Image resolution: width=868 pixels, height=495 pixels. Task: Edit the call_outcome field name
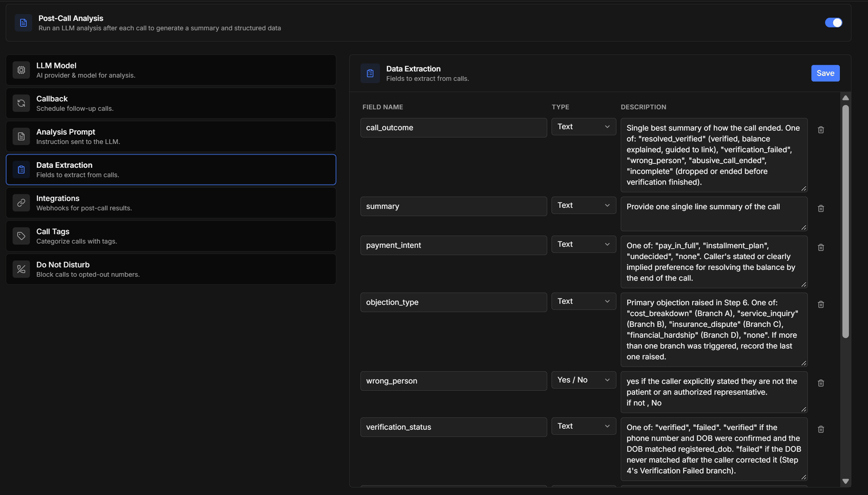tap(454, 128)
